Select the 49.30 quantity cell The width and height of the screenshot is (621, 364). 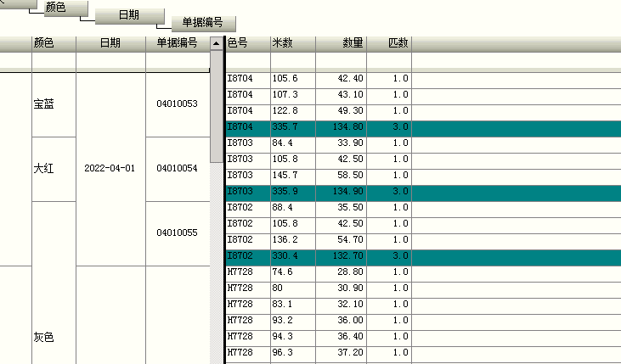(x=342, y=111)
